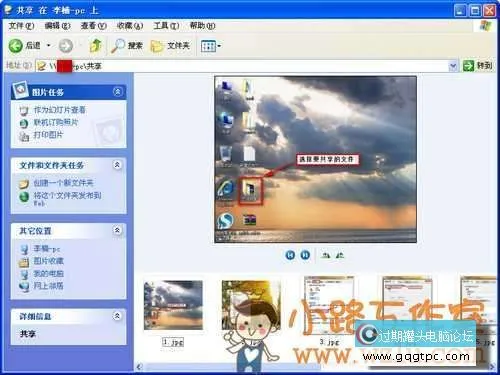Click the print pictures printer icon
The height and width of the screenshot is (375, 500).
pos(24,136)
